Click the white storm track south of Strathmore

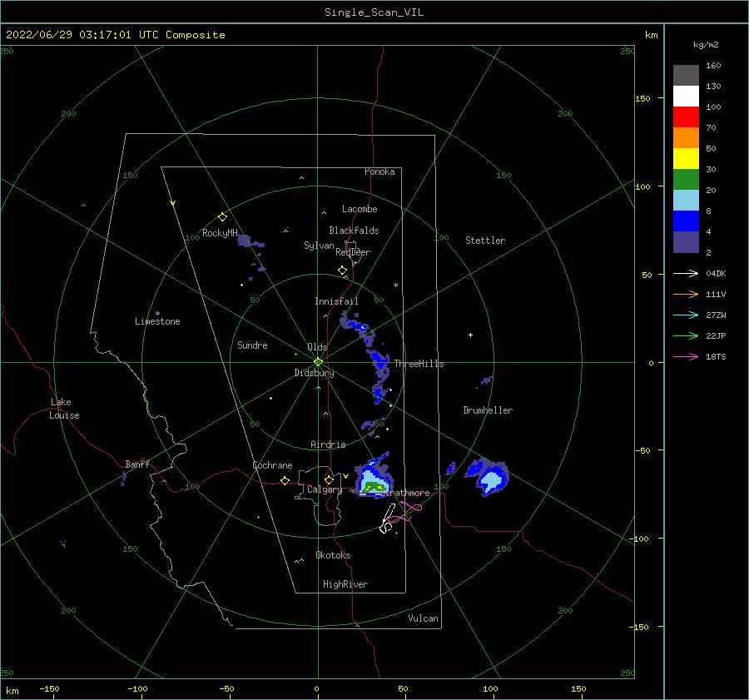[x=387, y=519]
